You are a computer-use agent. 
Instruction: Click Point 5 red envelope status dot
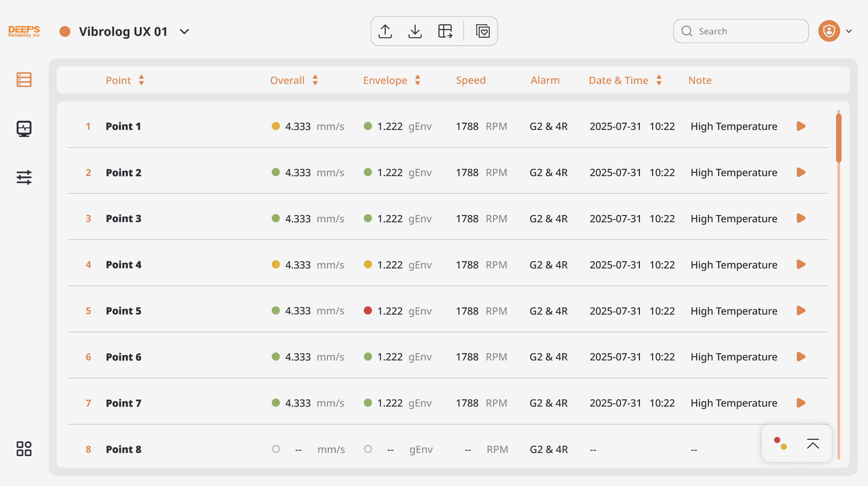(368, 310)
